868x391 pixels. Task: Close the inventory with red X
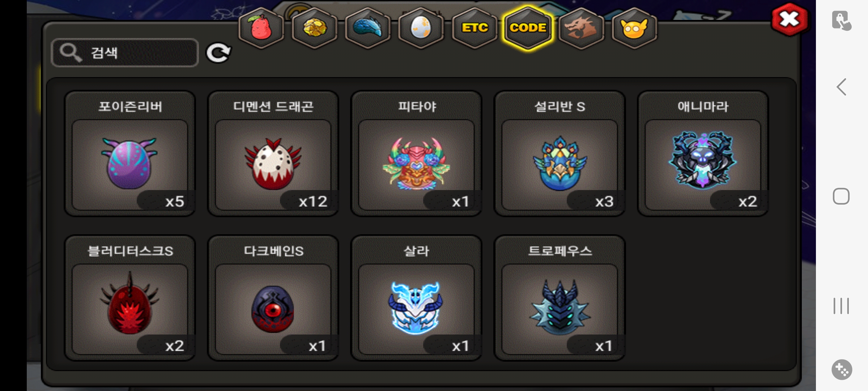tap(789, 20)
